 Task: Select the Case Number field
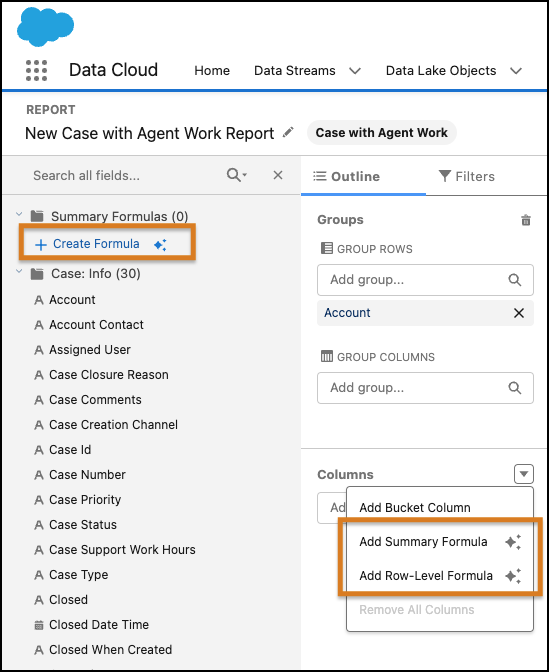pyautogui.click(x=87, y=475)
